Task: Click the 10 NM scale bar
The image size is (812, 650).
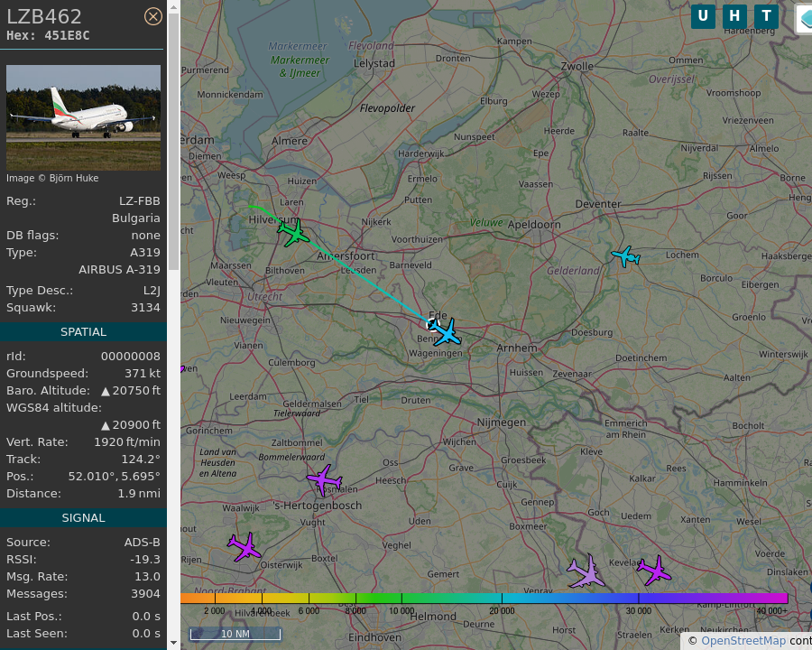Action: pyautogui.click(x=235, y=634)
